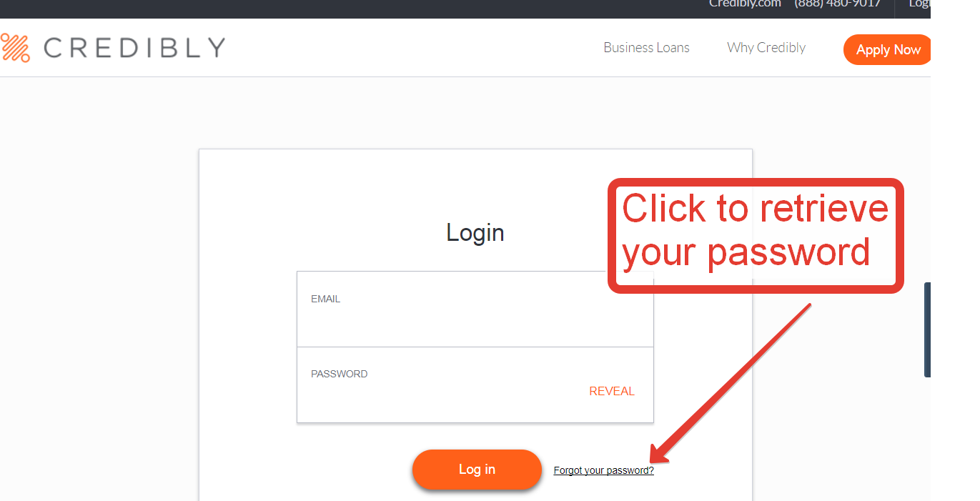
Task: Click the CREDIBLY wordmark in the header
Action: click(x=134, y=48)
